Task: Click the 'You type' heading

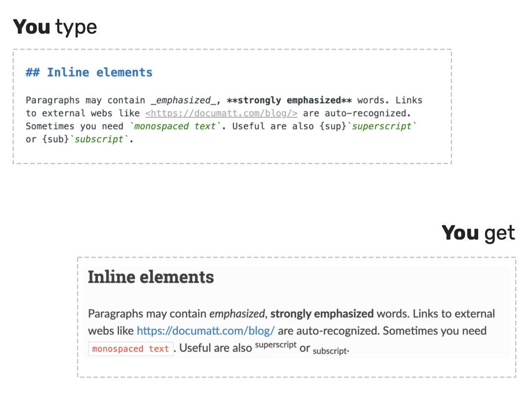Action: point(55,27)
